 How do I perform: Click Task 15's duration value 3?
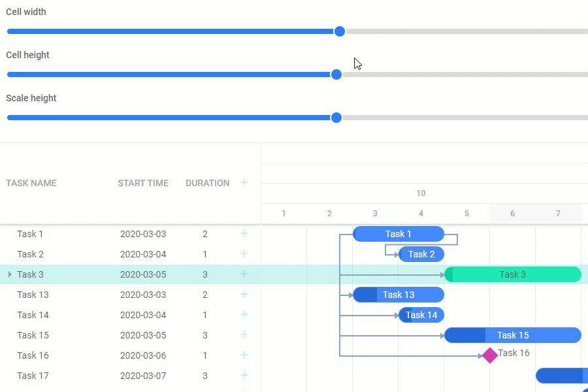pos(204,335)
